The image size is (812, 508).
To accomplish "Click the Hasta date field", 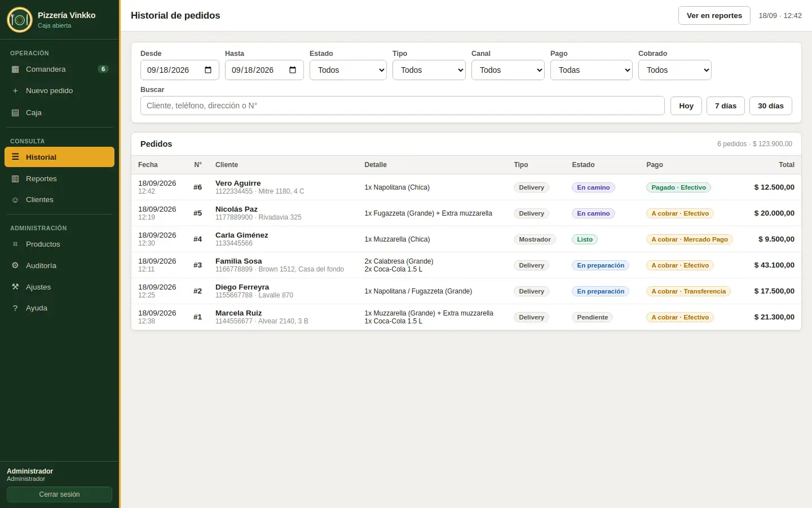I will pyautogui.click(x=264, y=70).
